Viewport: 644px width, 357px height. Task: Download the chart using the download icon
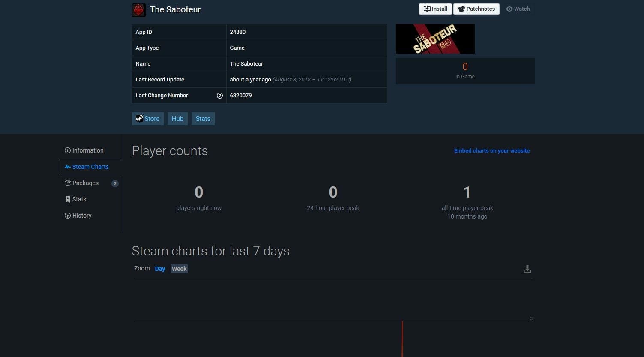click(527, 269)
